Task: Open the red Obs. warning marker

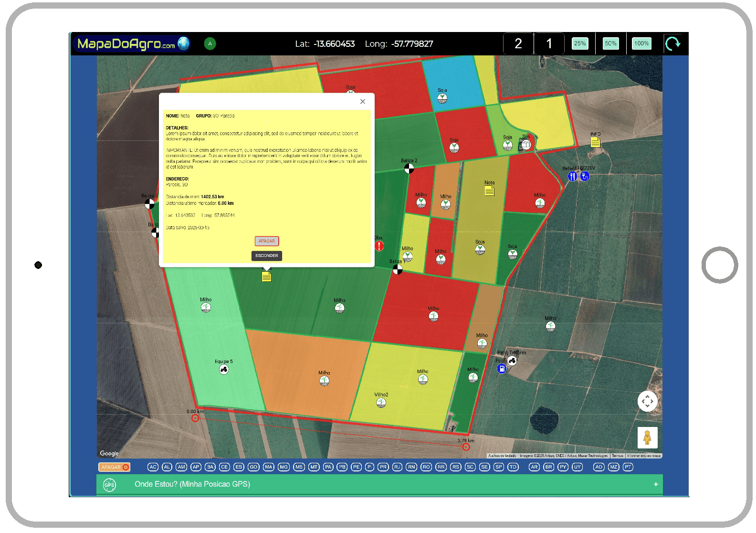Action: coord(379,246)
